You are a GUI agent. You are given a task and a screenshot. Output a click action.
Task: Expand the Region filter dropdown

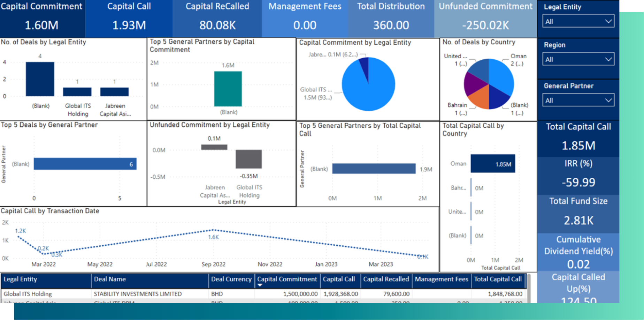(x=578, y=59)
